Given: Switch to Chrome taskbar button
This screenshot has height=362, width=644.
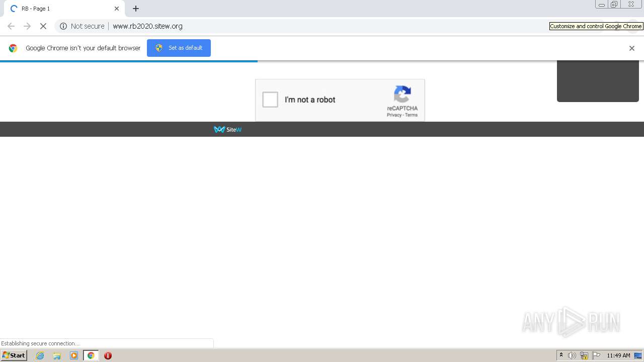Looking at the screenshot, I should tap(91, 355).
